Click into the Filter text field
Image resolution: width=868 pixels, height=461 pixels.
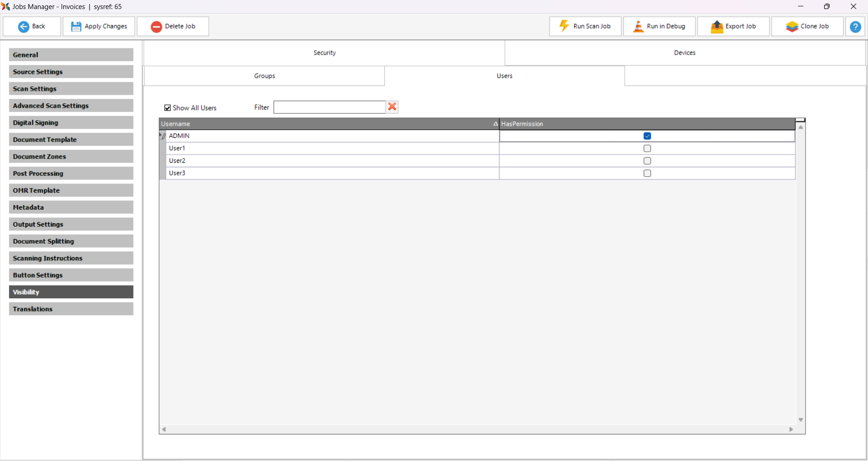[329, 108]
